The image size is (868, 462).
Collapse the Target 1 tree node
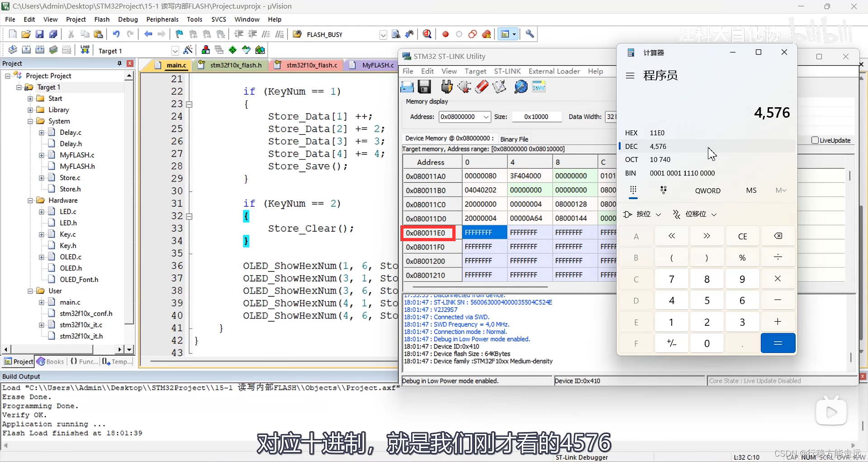19,87
